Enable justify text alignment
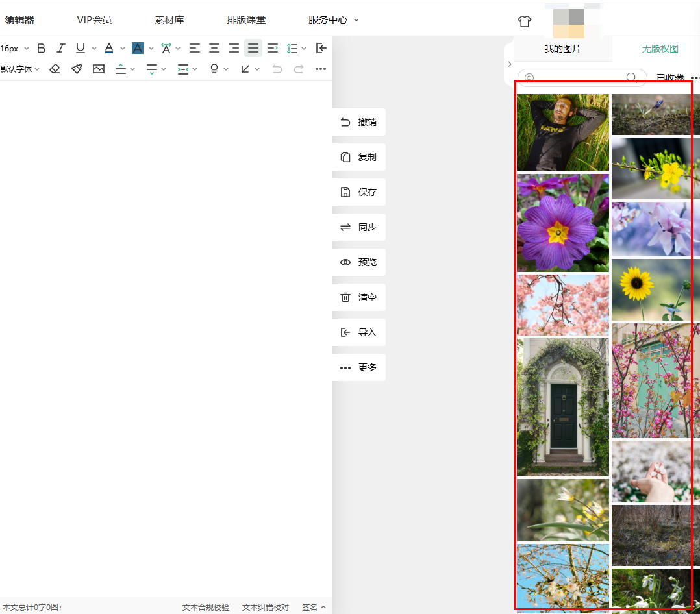 coord(253,48)
